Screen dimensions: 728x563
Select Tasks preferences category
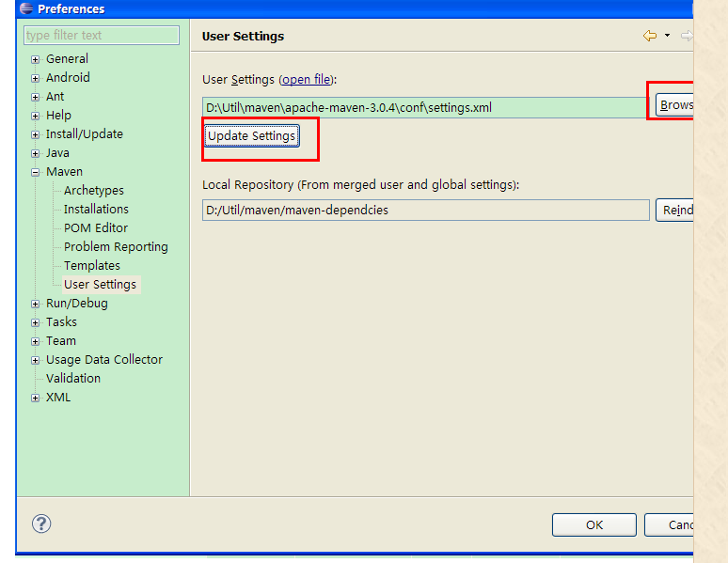[x=61, y=322]
